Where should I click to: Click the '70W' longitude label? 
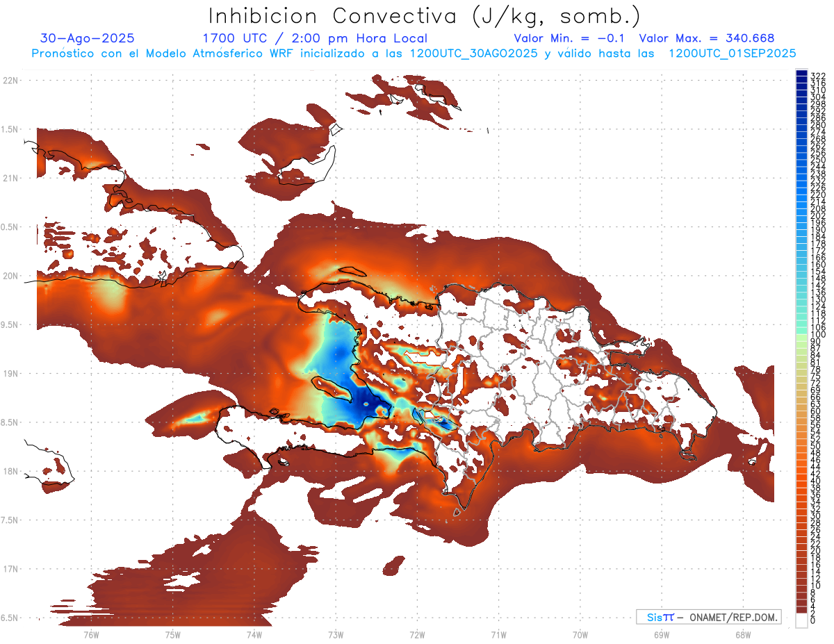click(580, 634)
